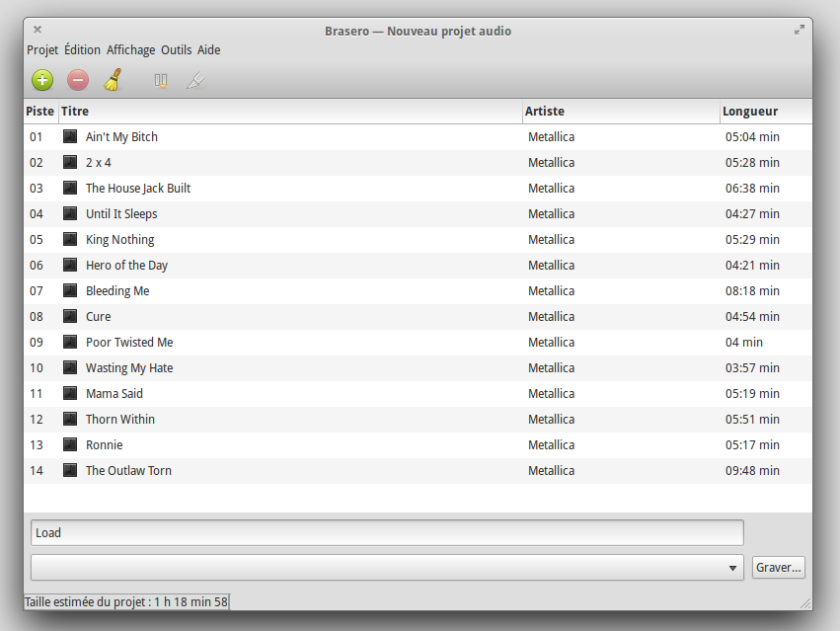This screenshot has height=631, width=840.
Task: Select the track title Hero of the Day
Action: pyautogui.click(x=127, y=266)
